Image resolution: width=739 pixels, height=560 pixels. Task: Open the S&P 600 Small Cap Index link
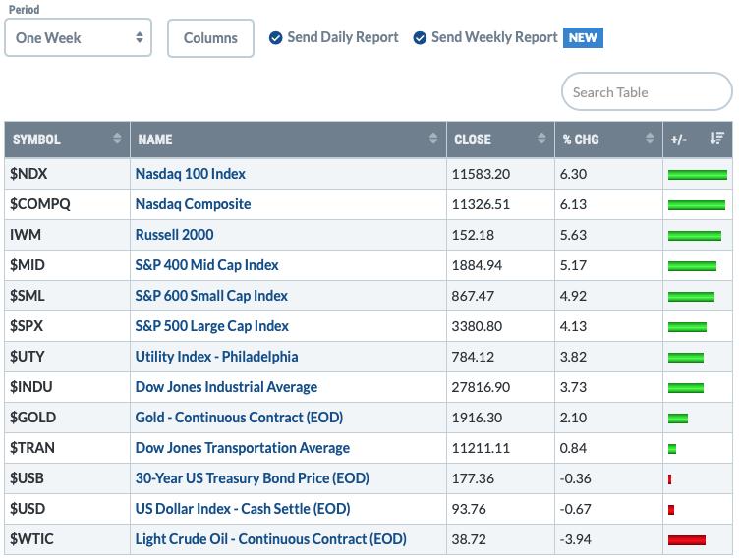click(x=211, y=296)
